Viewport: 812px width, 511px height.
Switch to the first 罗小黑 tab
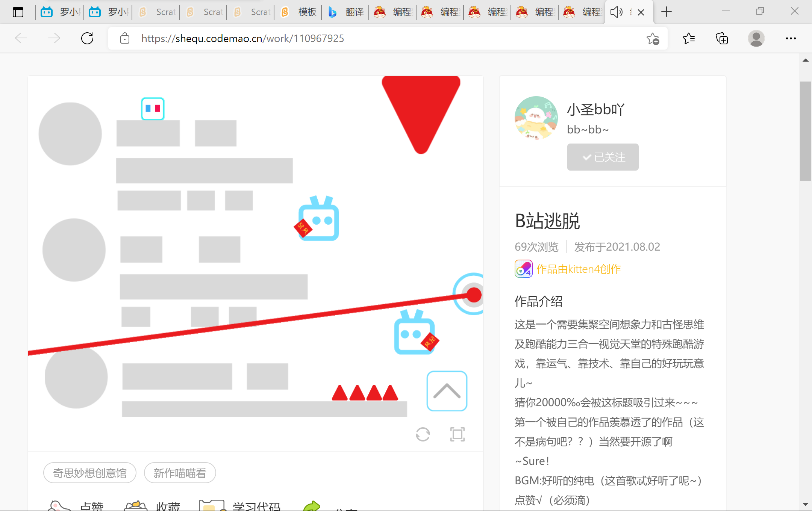61,12
